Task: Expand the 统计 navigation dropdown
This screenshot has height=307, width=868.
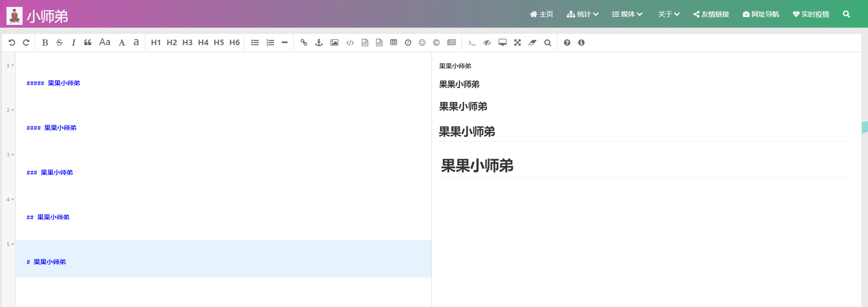Action: pos(583,14)
